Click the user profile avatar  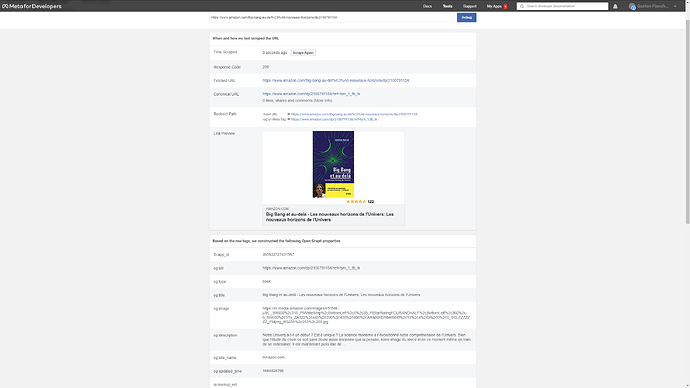click(x=632, y=6)
